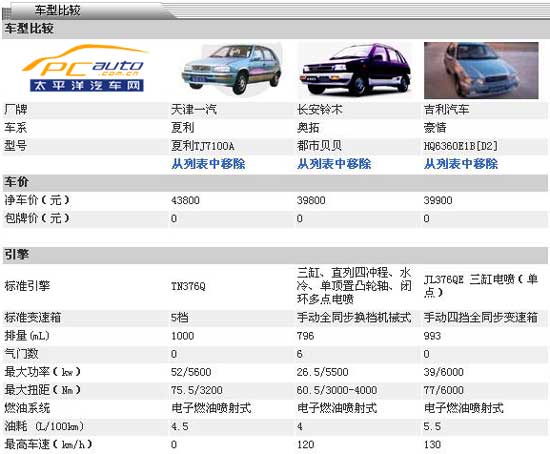Click the 包牌价（元） row label

click(x=37, y=218)
